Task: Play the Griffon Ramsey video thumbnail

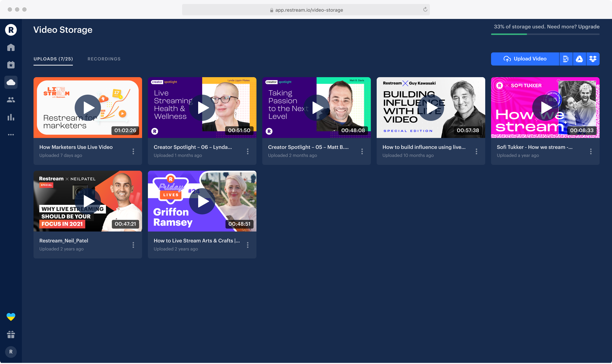Action: [202, 201]
